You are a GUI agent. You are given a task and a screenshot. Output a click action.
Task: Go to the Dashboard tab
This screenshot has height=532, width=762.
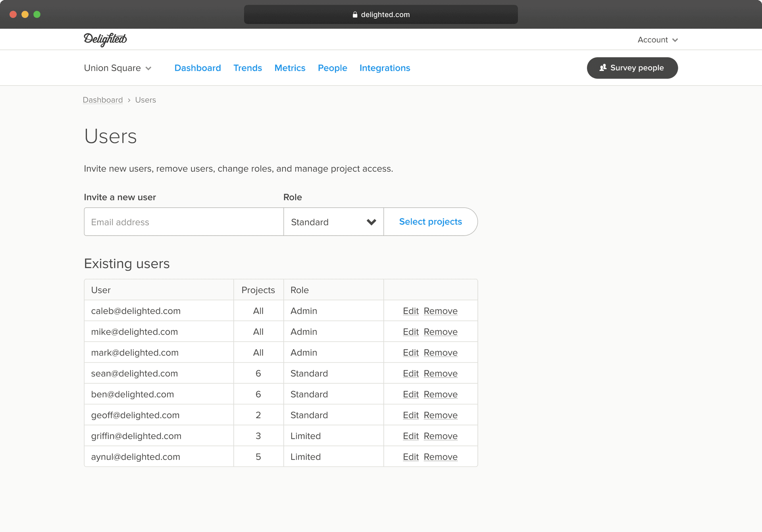pos(198,68)
